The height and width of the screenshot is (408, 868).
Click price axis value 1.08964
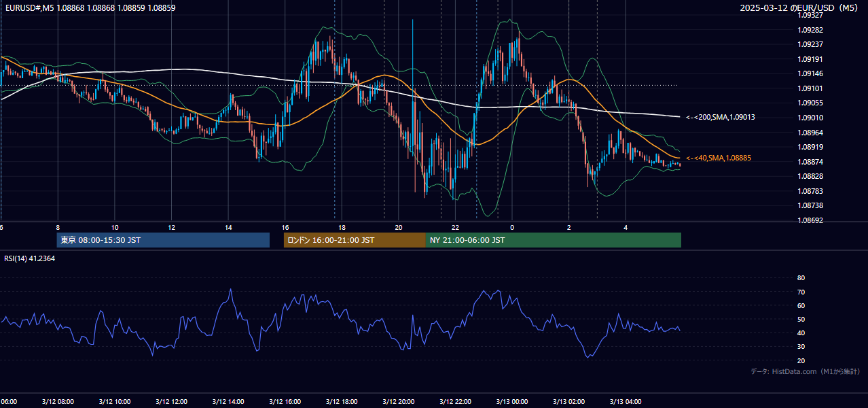[x=810, y=133]
